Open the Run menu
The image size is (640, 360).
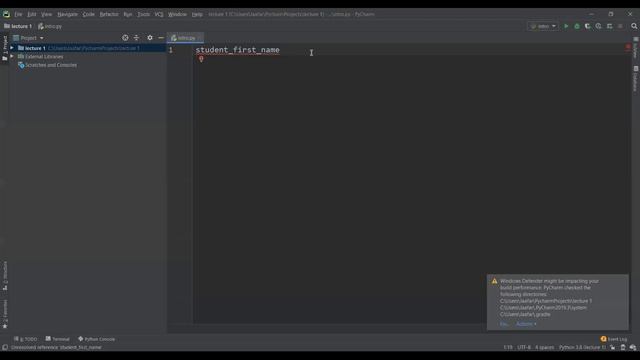[128, 14]
